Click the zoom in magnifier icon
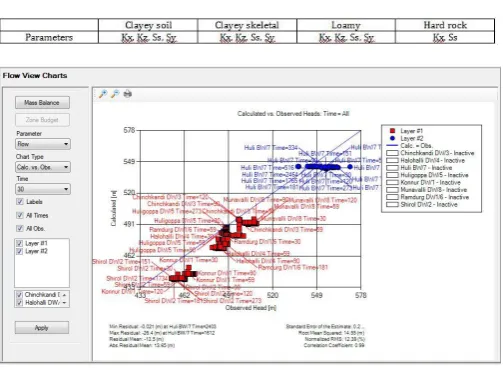 pos(103,94)
